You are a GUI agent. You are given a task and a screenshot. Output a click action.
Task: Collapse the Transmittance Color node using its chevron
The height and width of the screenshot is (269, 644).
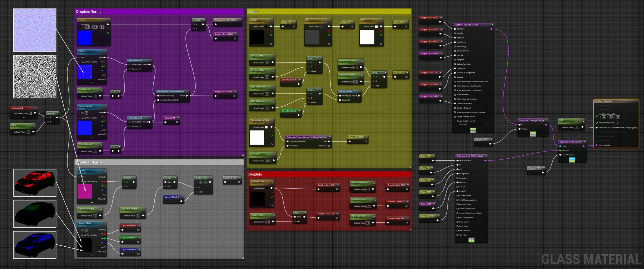click(272, 121)
